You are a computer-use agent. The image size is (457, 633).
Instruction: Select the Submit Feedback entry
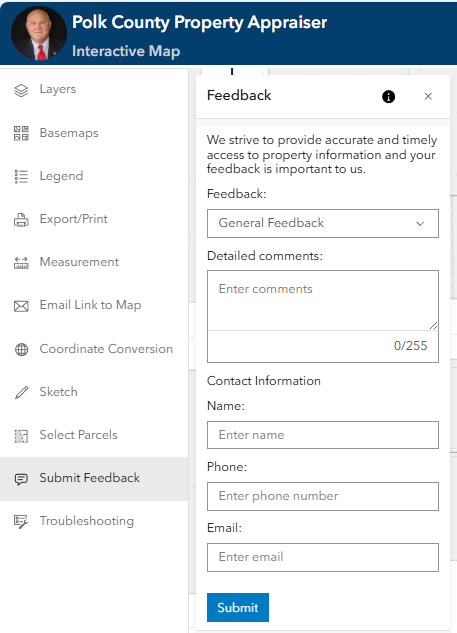[94, 479]
